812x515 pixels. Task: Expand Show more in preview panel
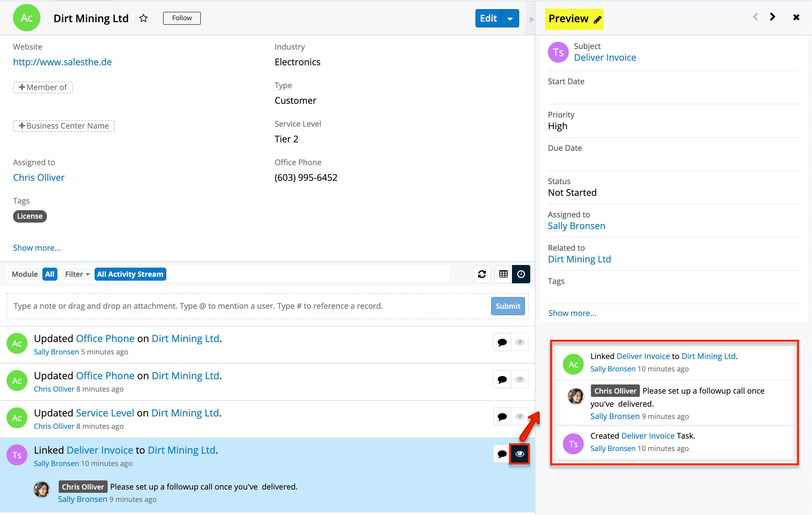click(572, 313)
